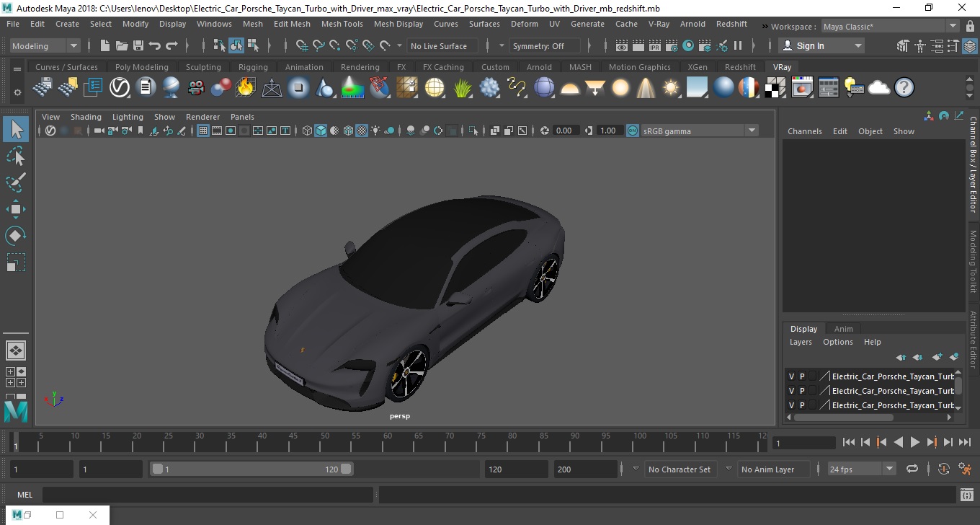
Task: Switch to the Poly Modeling shelf tab
Action: [x=141, y=67]
